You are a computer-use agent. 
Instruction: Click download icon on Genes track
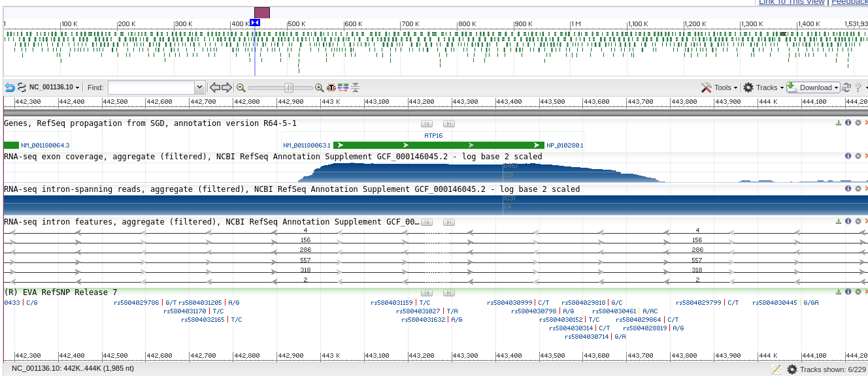(x=839, y=123)
